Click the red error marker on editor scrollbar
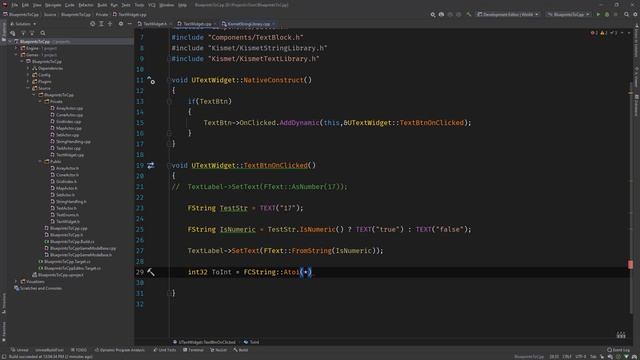 tap(631, 264)
